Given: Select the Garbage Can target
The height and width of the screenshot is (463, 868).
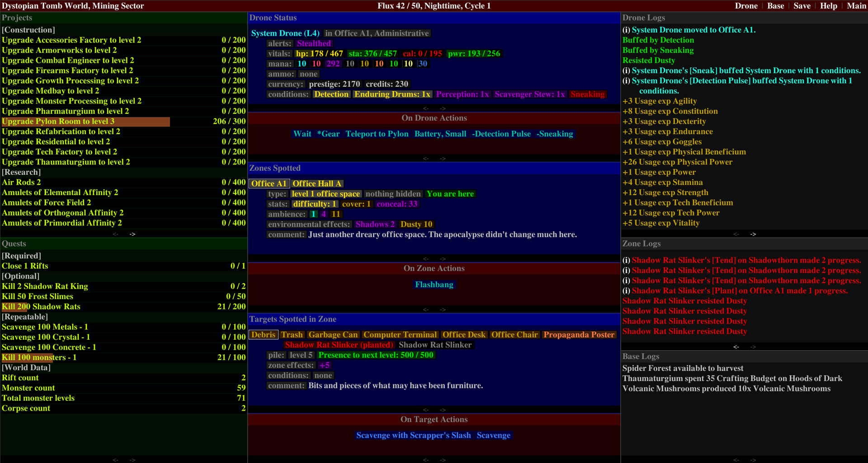Looking at the screenshot, I should tap(333, 335).
